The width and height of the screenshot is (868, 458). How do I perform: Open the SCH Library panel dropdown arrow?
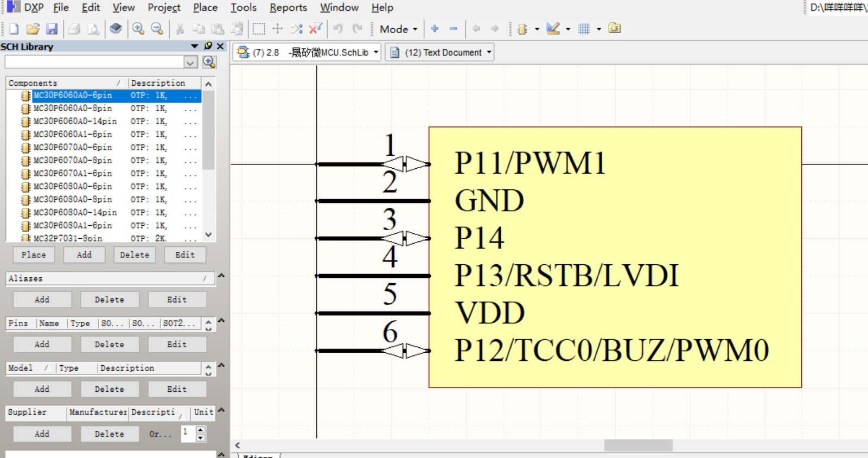click(195, 46)
